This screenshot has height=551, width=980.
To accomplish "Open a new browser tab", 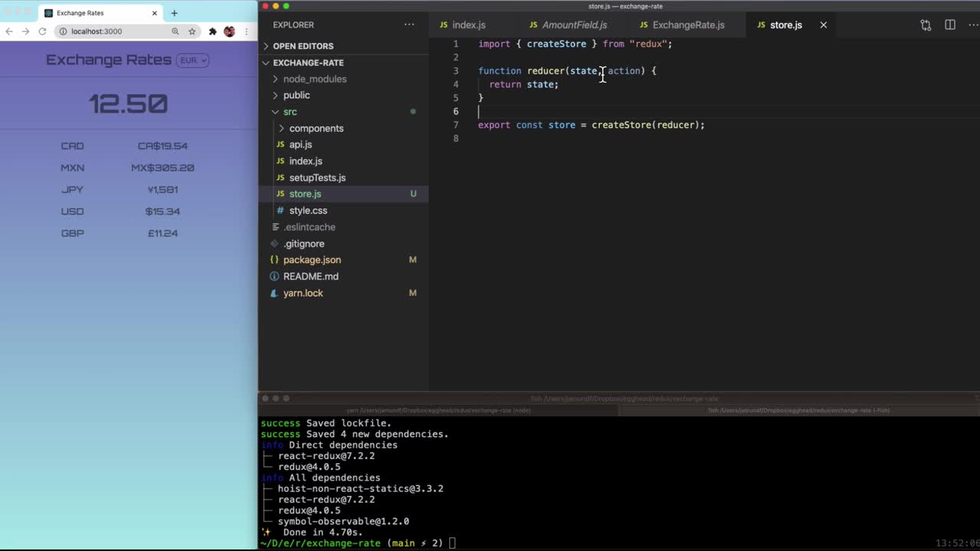I will click(175, 13).
